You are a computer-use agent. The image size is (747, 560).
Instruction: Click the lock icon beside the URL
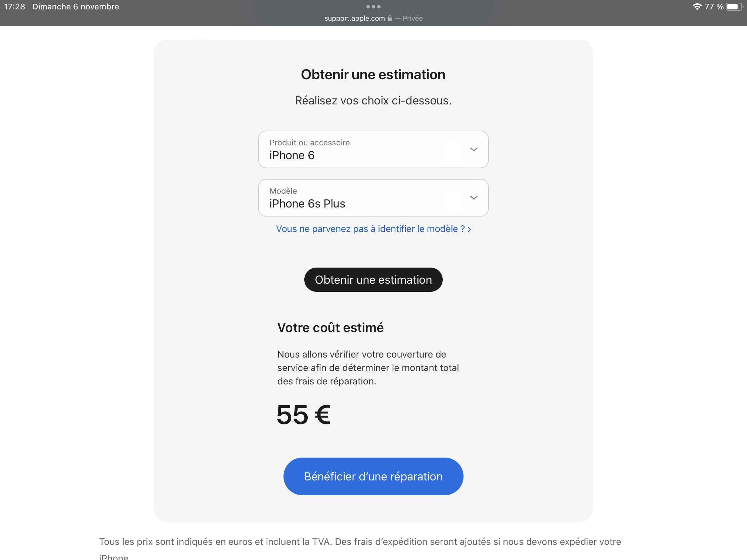click(x=390, y=18)
